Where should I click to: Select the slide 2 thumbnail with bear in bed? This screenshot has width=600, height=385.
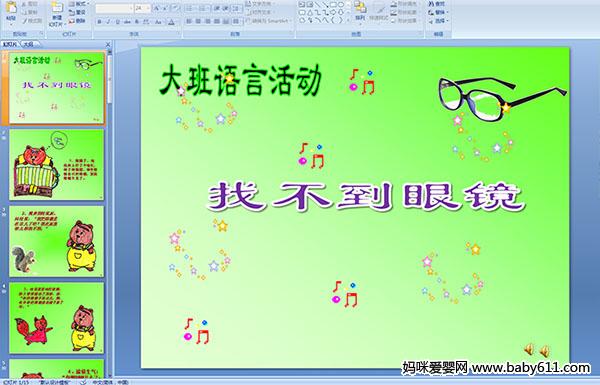coord(56,165)
